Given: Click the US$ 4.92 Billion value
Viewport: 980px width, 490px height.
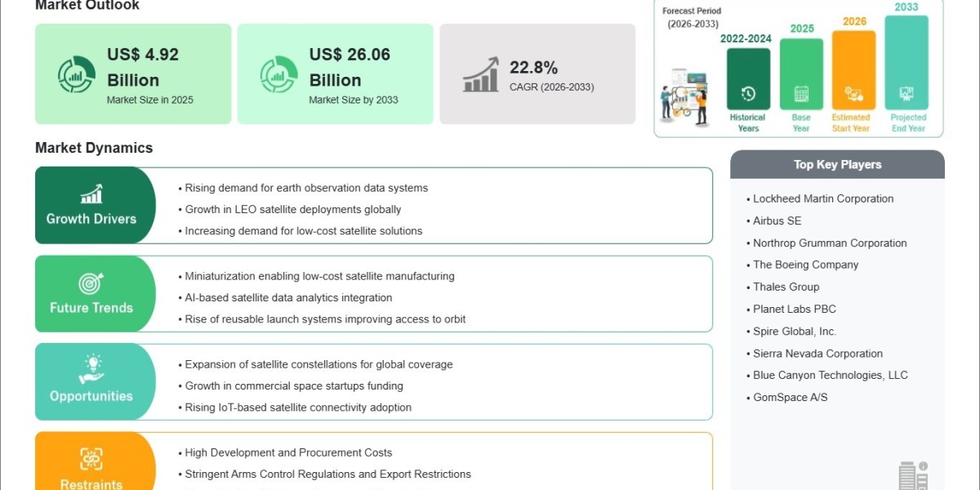Looking at the screenshot, I should coord(143,67).
